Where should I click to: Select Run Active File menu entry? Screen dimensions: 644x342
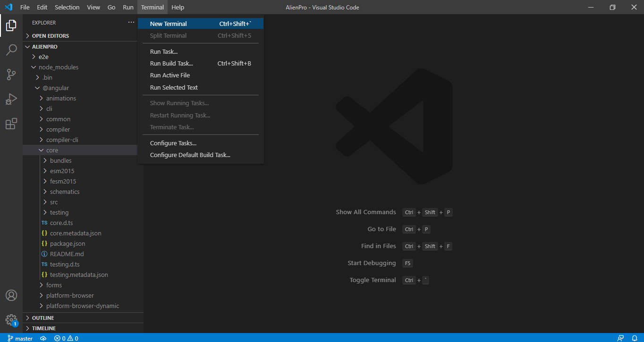coord(201,75)
